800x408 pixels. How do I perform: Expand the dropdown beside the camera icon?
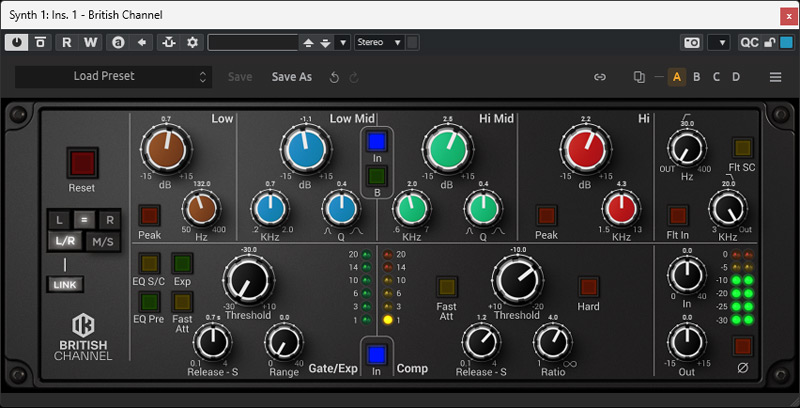pyautogui.click(x=718, y=42)
